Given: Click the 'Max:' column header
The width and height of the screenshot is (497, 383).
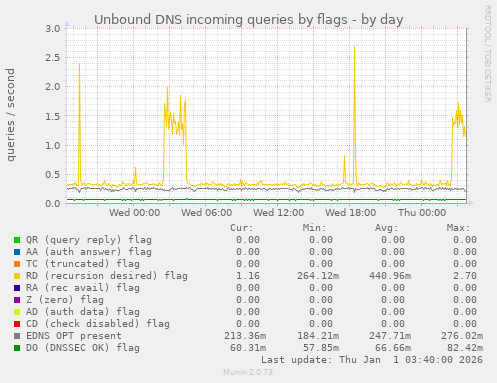Looking at the screenshot, I should pos(458,228).
